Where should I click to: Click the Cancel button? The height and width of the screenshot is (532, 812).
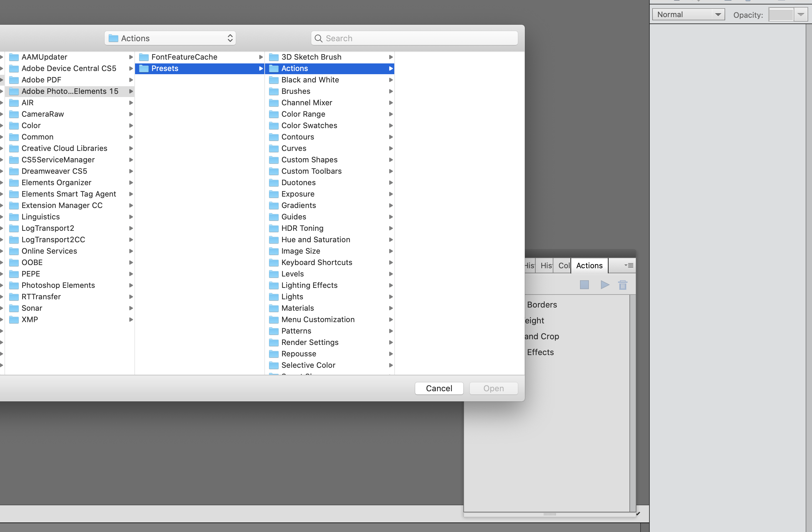click(x=439, y=388)
